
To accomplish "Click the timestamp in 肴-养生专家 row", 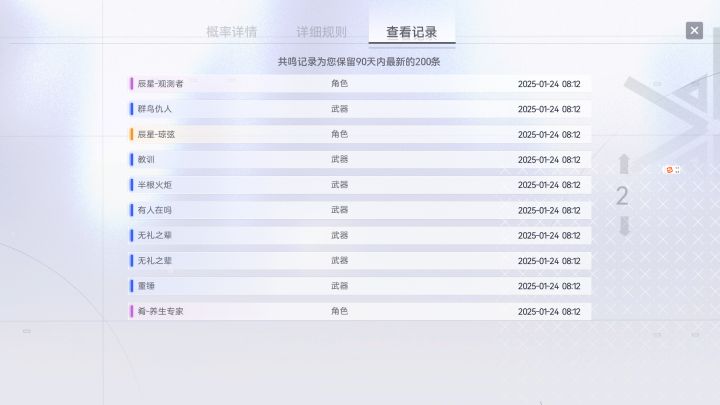I will tap(549, 311).
